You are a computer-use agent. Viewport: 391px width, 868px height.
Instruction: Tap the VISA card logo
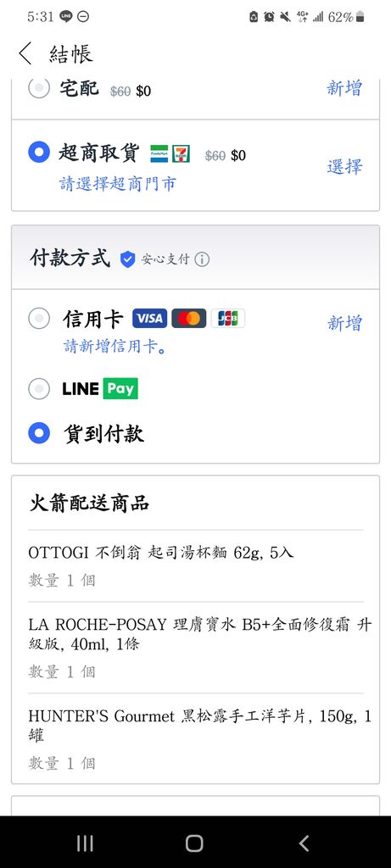tap(149, 319)
